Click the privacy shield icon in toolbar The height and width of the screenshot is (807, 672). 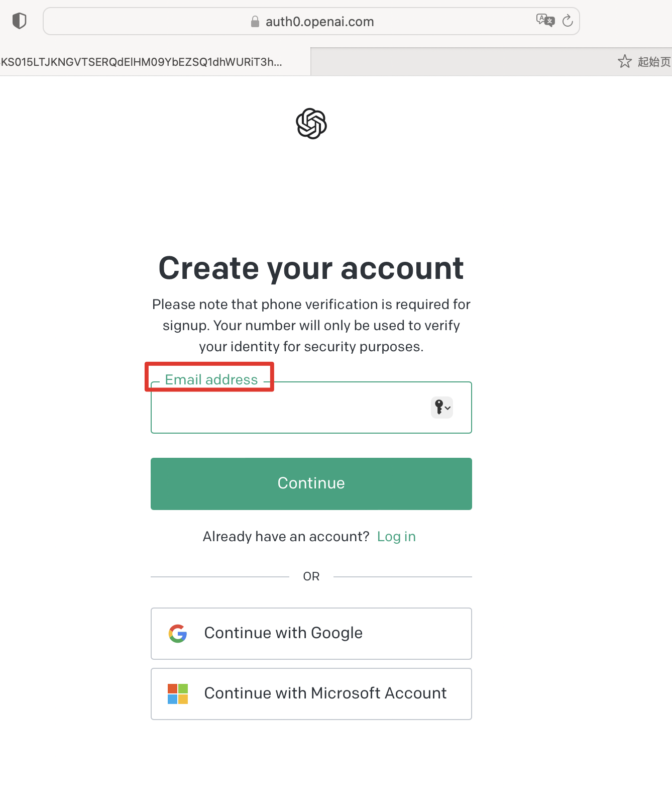coord(19,21)
